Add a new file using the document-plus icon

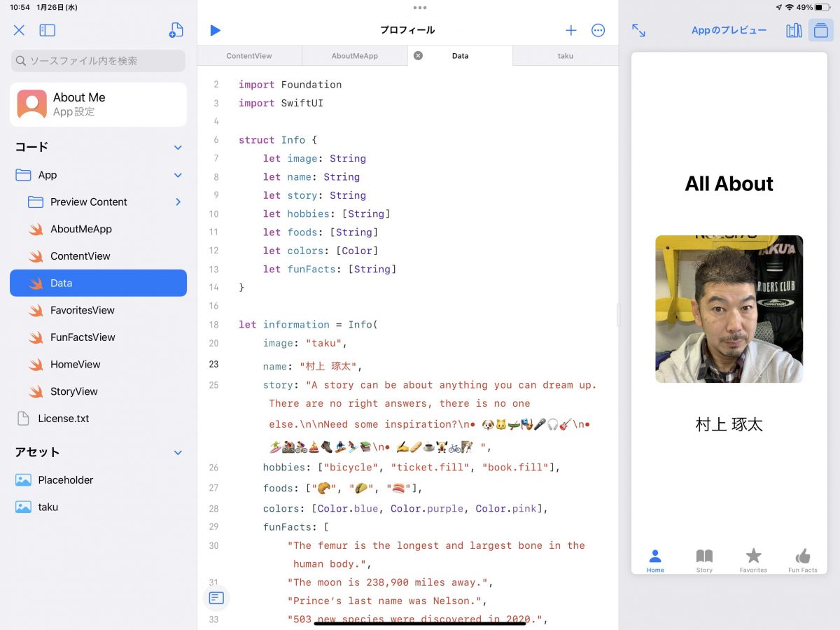pyautogui.click(x=176, y=30)
